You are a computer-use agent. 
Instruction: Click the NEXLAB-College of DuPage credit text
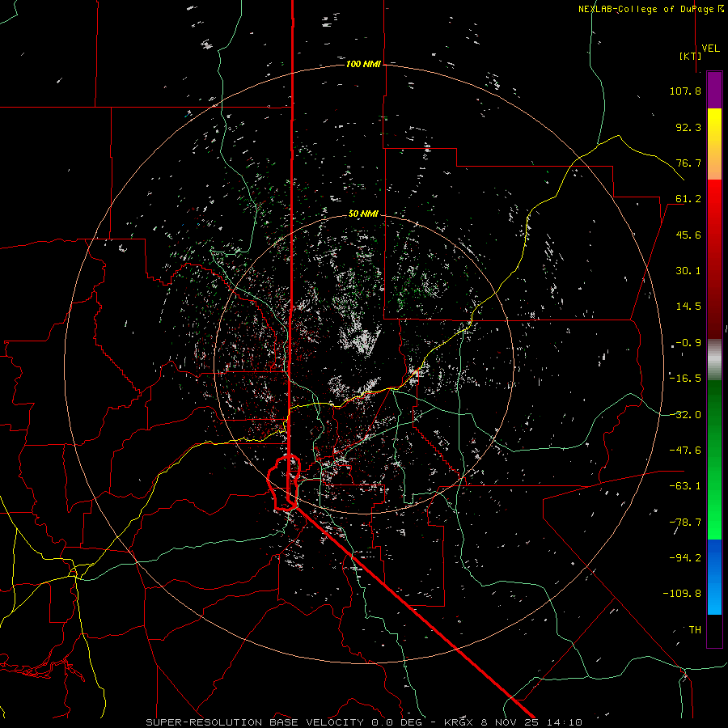(x=650, y=9)
